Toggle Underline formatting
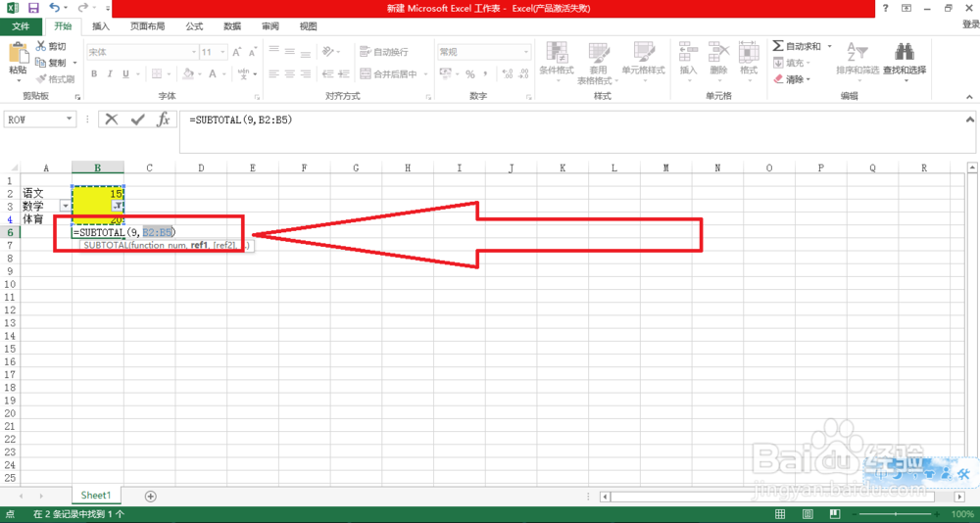 [125, 73]
